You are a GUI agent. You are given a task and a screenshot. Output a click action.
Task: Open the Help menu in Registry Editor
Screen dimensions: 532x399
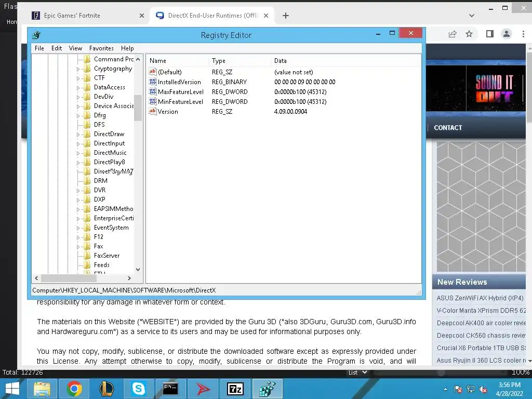coord(128,48)
